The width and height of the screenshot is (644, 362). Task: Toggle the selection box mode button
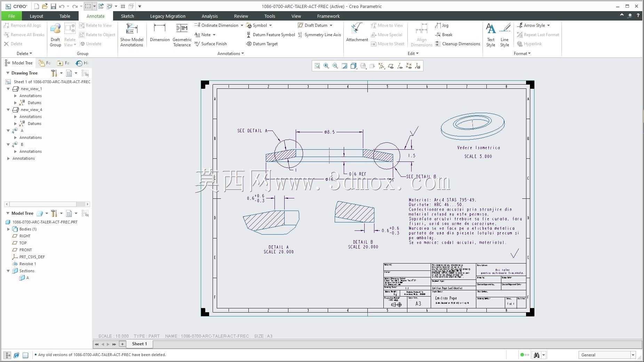[x=88, y=6]
